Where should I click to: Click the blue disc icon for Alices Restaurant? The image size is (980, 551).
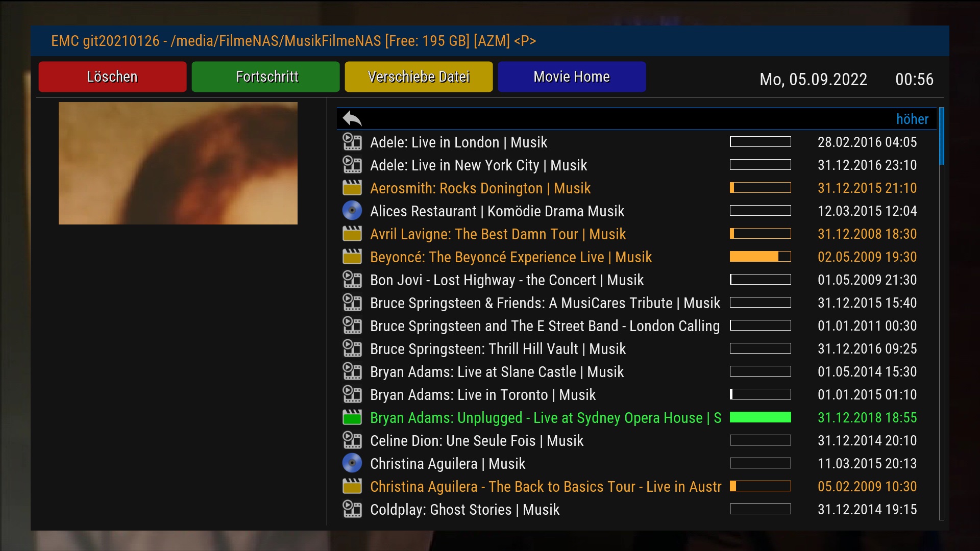(x=352, y=211)
